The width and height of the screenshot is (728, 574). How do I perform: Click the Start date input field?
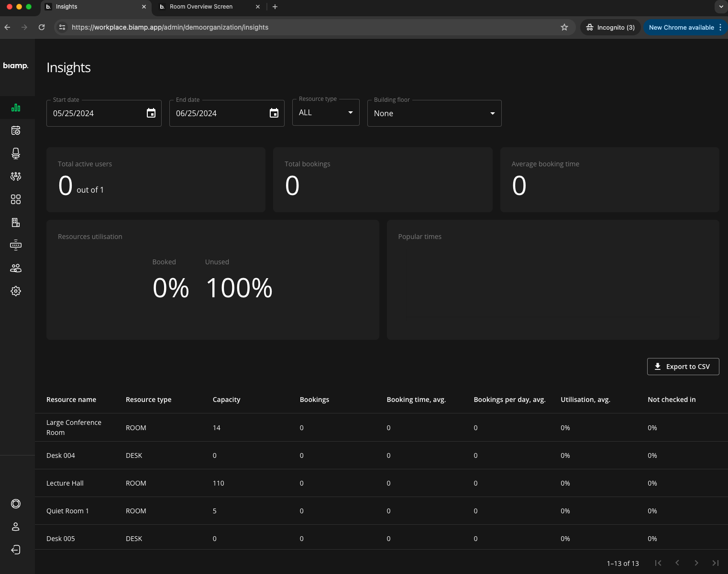104,113
